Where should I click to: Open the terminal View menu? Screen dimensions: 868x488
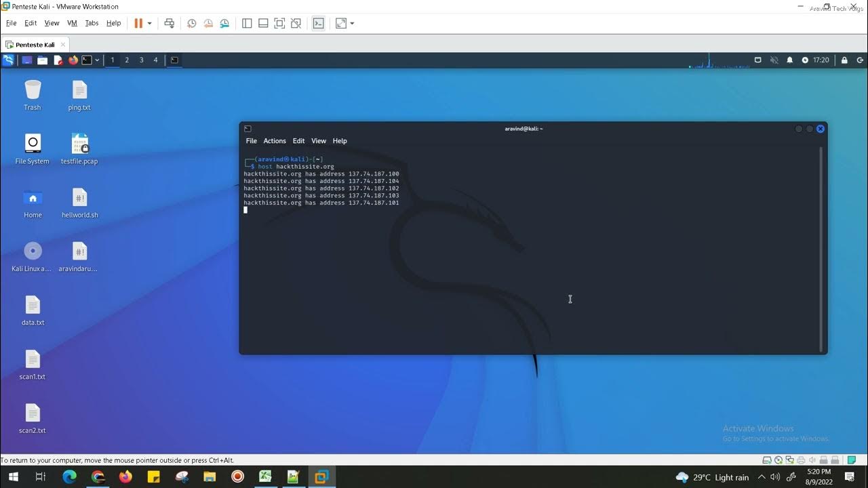point(319,141)
